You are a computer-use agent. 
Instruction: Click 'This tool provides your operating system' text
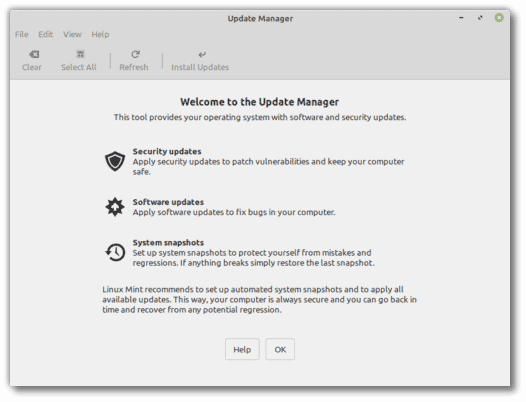pos(260,117)
